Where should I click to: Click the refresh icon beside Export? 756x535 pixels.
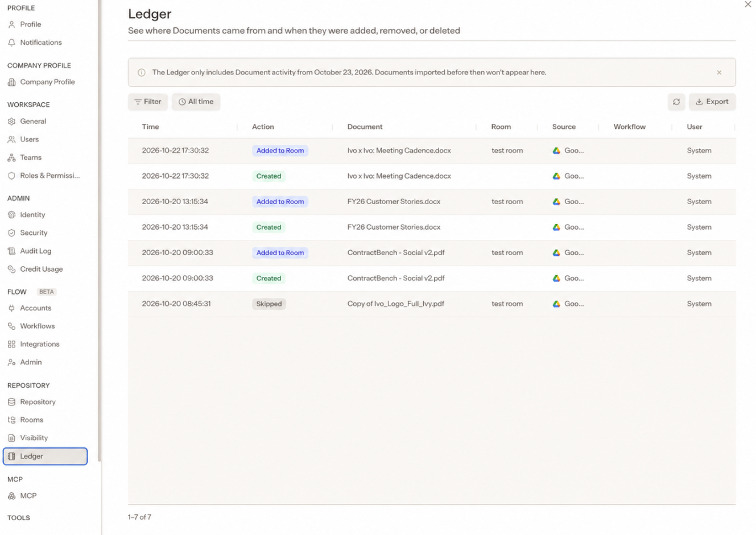point(676,102)
